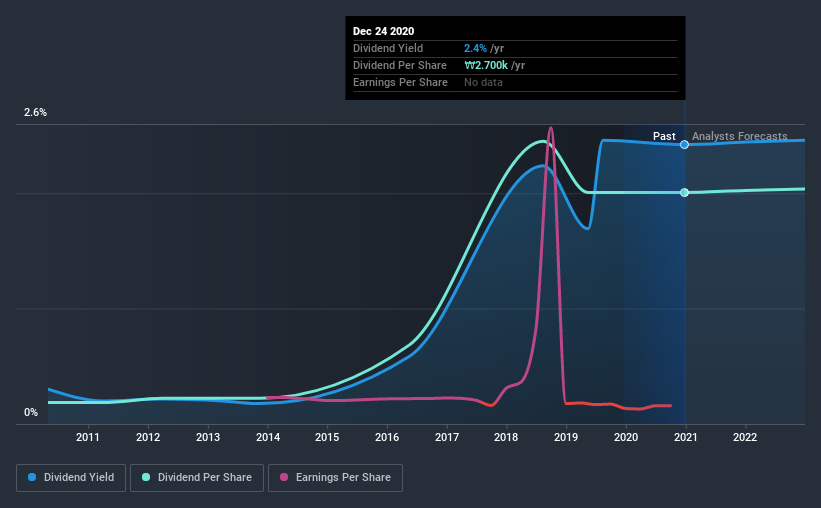Click the ₩2.700k dividend per share value
This screenshot has height=508, width=821.
486,65
